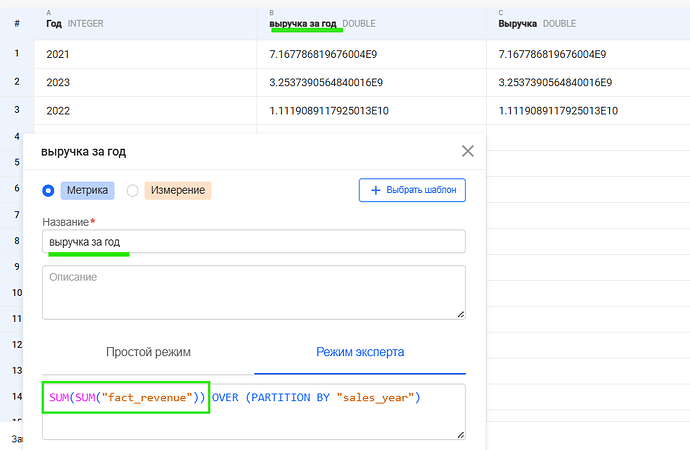Select the "выручка за год" column header
The width and height of the screenshot is (690, 450).
pos(371,21)
